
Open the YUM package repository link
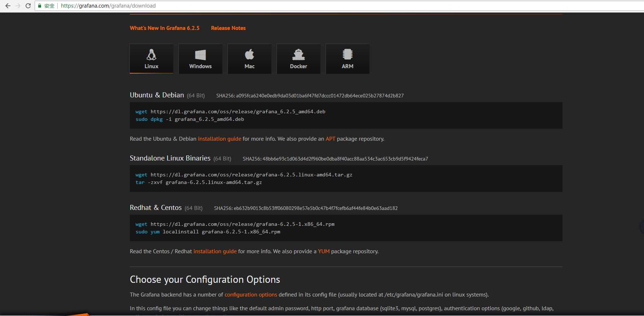[324, 251]
